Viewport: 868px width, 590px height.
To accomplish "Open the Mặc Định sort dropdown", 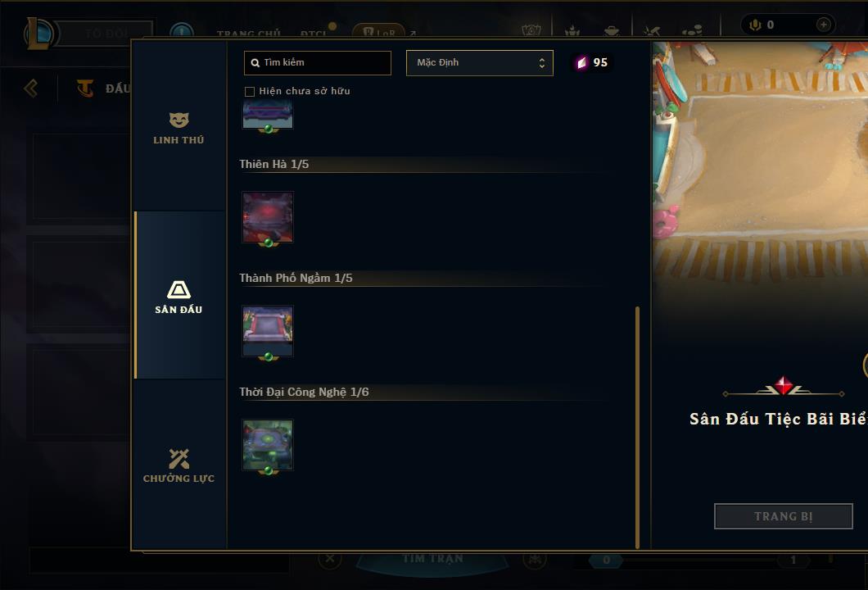I will [x=479, y=63].
